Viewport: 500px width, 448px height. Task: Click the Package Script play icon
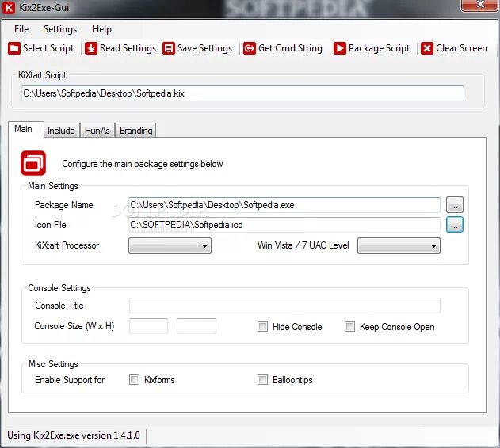tap(340, 48)
